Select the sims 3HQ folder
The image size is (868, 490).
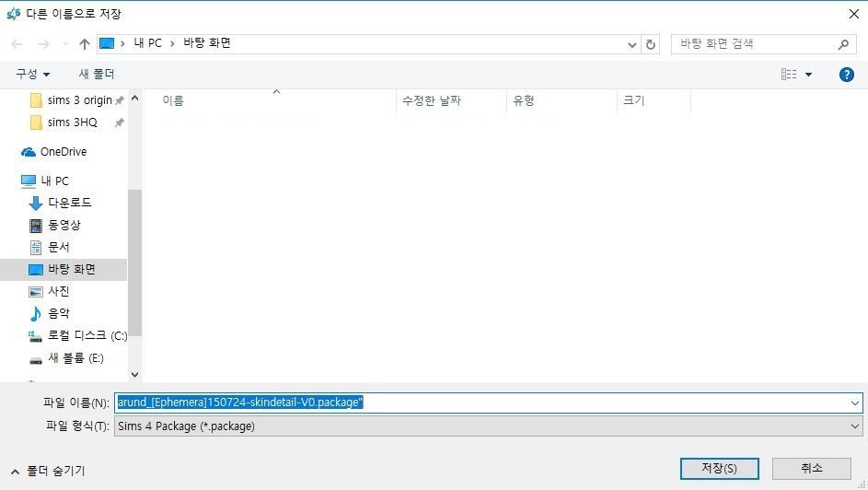72,122
